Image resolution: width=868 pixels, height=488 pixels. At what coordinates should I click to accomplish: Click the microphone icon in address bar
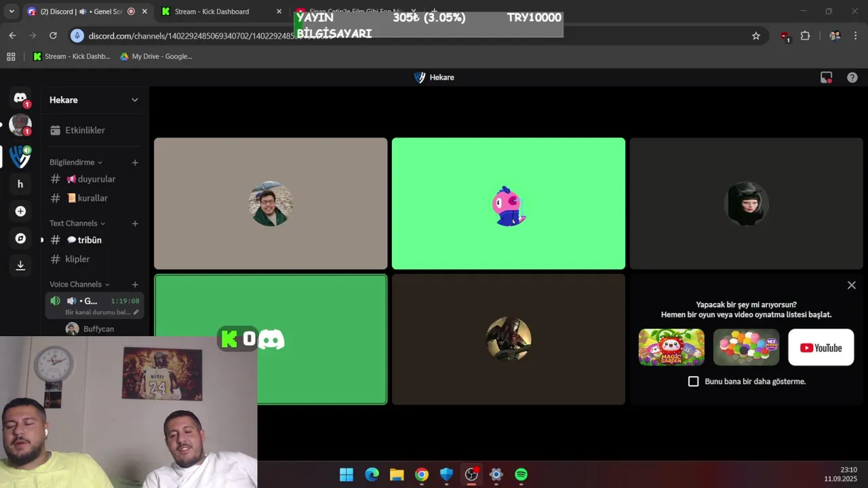click(x=77, y=36)
